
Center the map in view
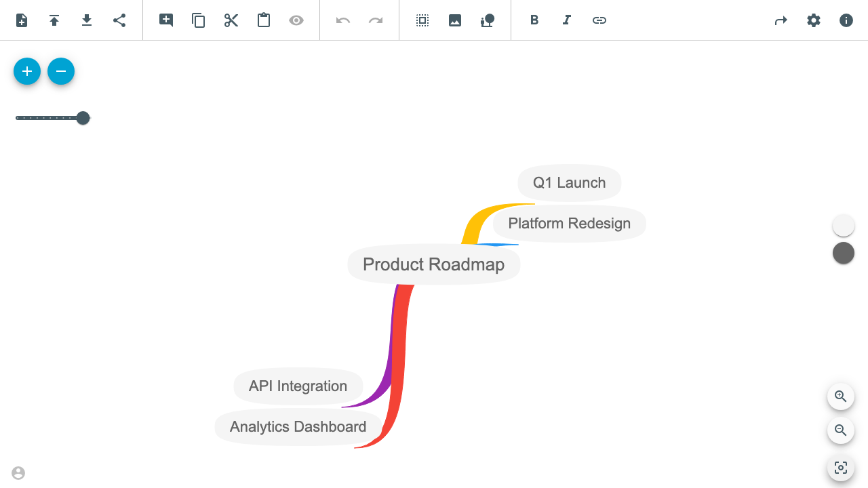point(841,468)
